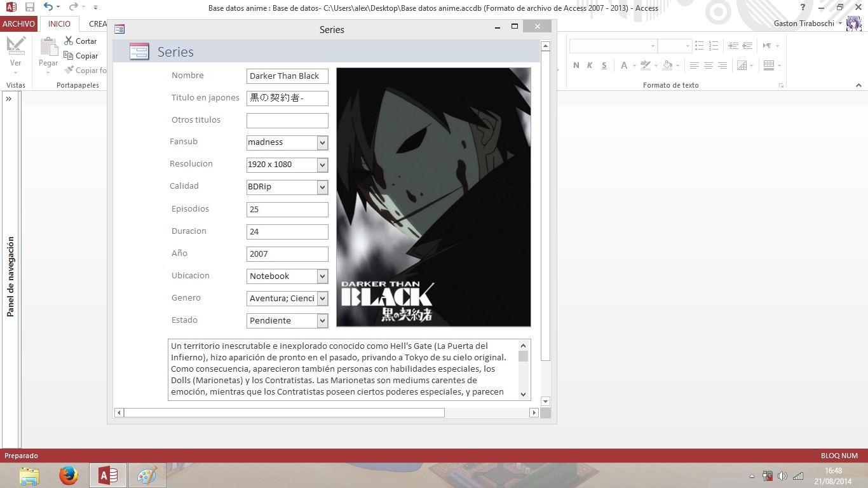Click the volume speaker tray icon
This screenshot has width=868, height=488.
click(782, 476)
